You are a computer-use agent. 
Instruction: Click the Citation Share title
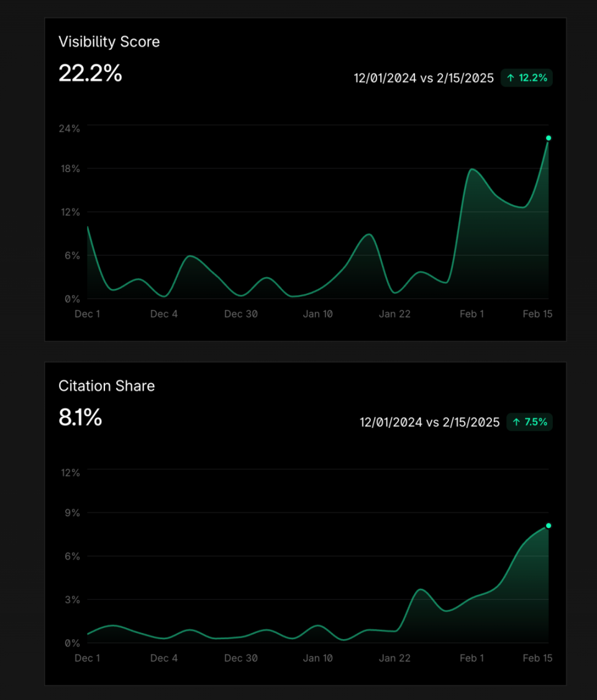tap(107, 386)
